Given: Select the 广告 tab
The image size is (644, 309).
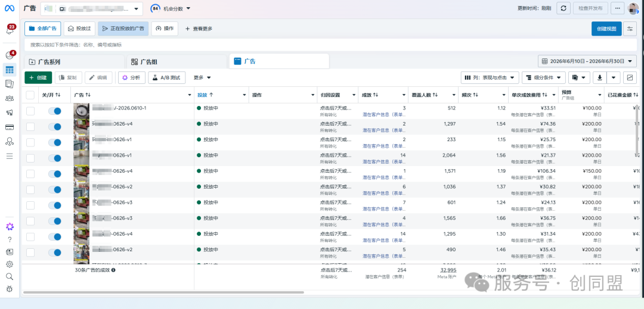Looking at the screenshot, I should [279, 61].
